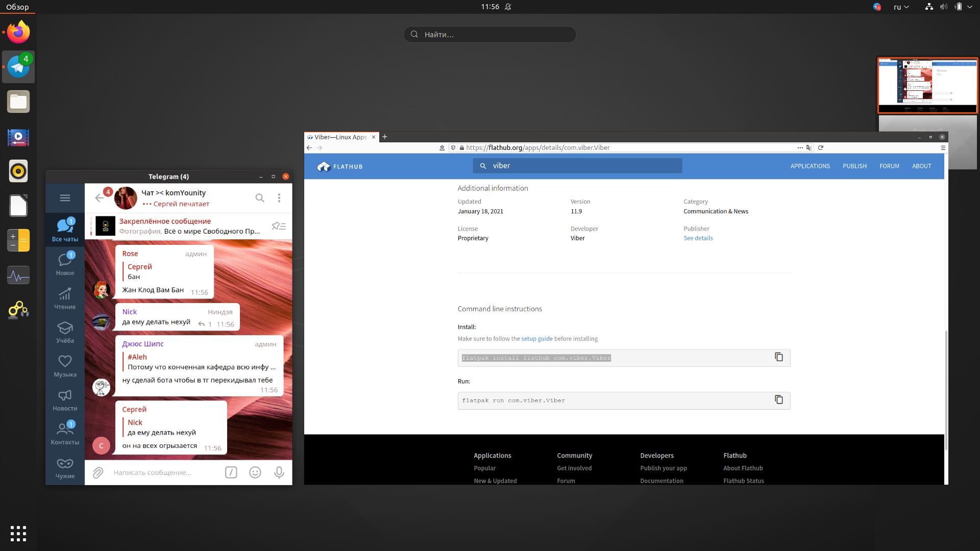The image size is (980, 551).
Task: Open Telegram hamburger menu
Action: [65, 198]
